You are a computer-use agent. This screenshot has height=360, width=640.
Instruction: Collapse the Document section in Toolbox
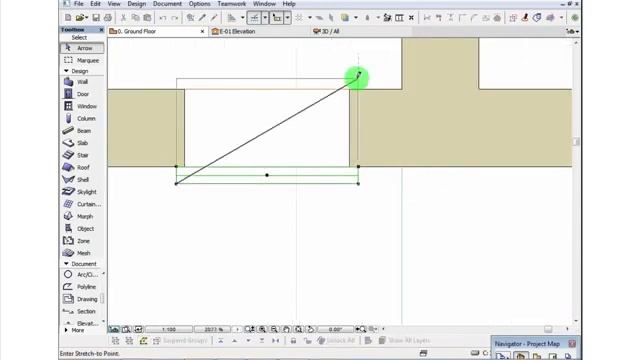(67, 264)
